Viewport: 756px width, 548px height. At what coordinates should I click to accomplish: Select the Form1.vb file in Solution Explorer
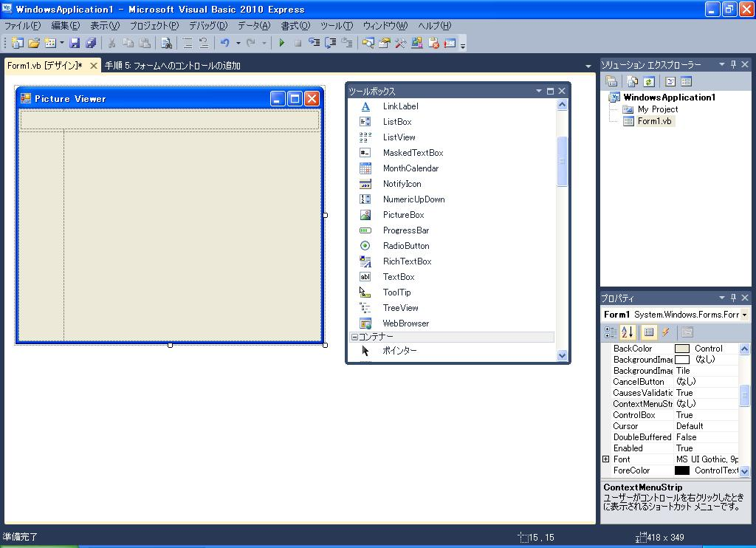click(654, 121)
